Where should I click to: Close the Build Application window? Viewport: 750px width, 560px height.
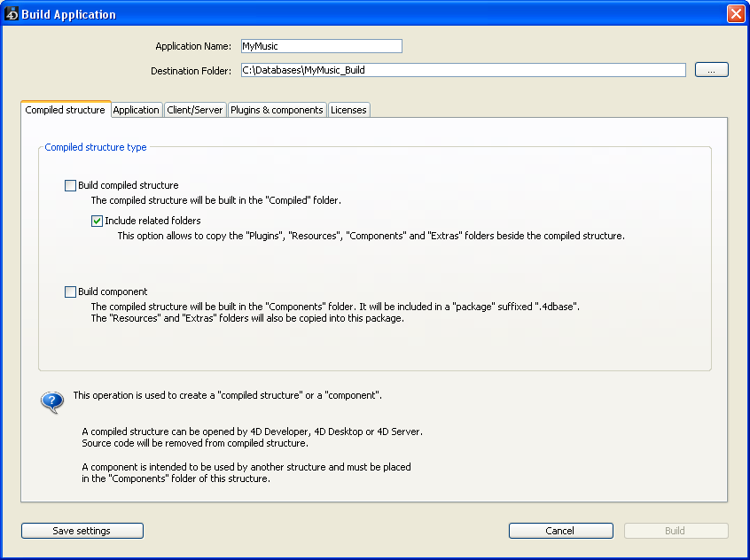(735, 14)
